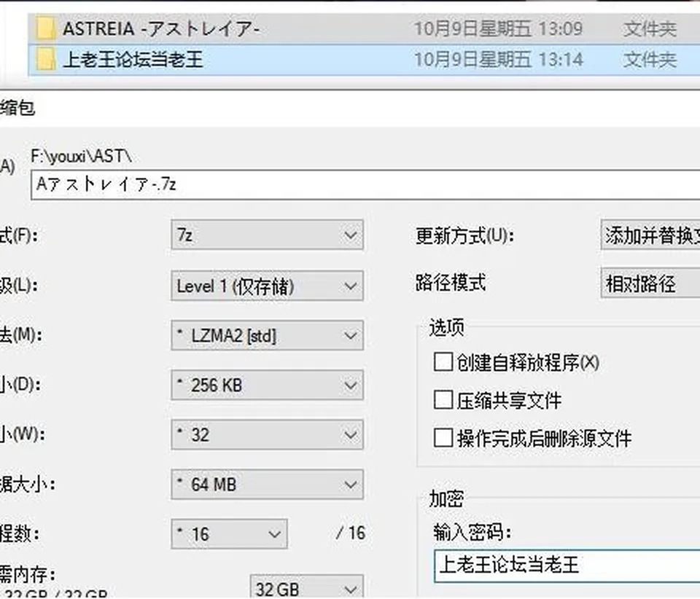Open the thread count dropdown showing 16
This screenshot has width=700, height=599.
pyautogui.click(x=229, y=533)
